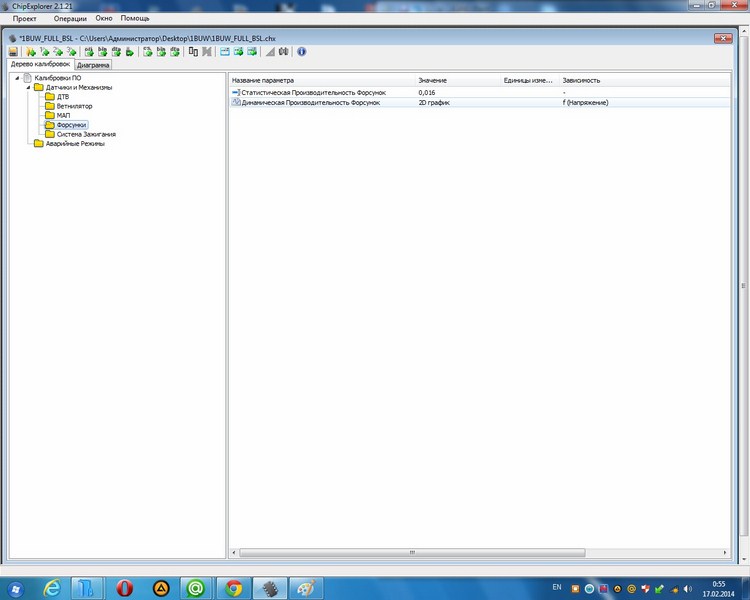750x600 pixels.
Task: Switch to the Диаграмма tab
Action: [93, 65]
